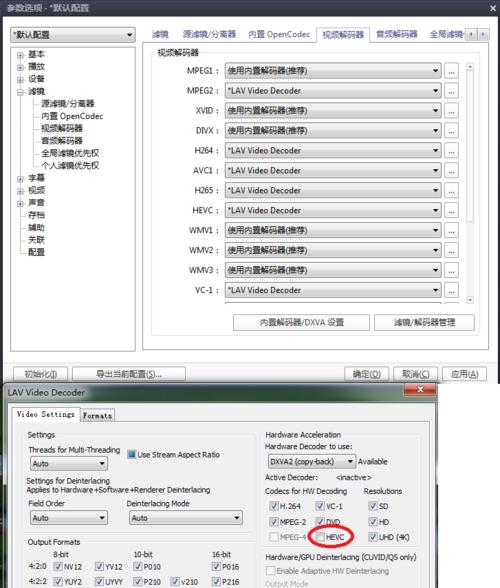The image size is (500, 588).
Task: Expand the 字幕 tree node
Action: pos(20,179)
